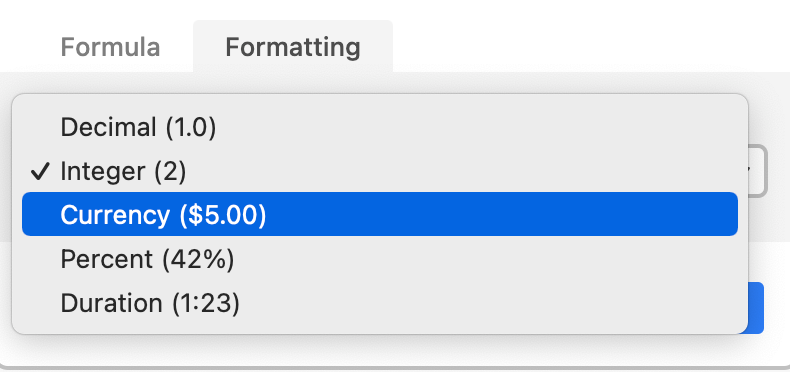This screenshot has width=790, height=372.
Task: Choose Percent (42%) from the list
Action: (x=380, y=259)
